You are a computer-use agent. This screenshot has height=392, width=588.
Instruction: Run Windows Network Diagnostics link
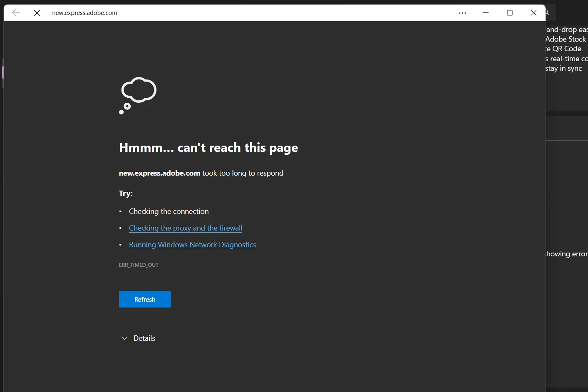click(x=192, y=245)
